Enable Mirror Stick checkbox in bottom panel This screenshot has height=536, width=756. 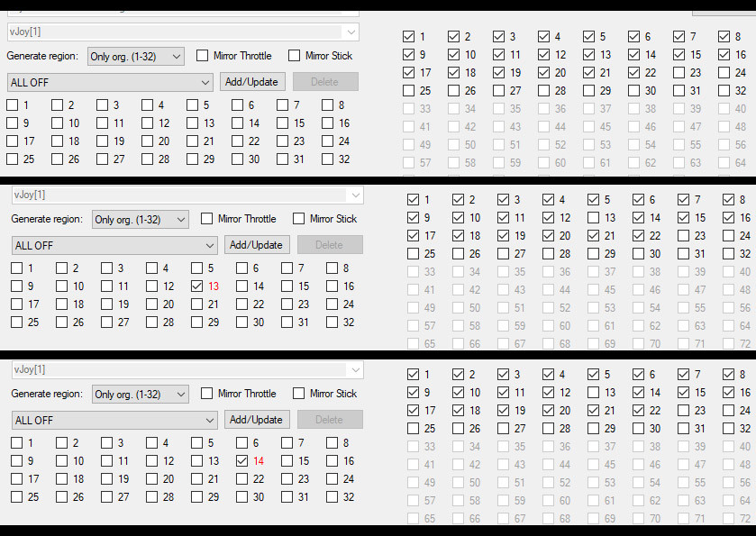(298, 394)
